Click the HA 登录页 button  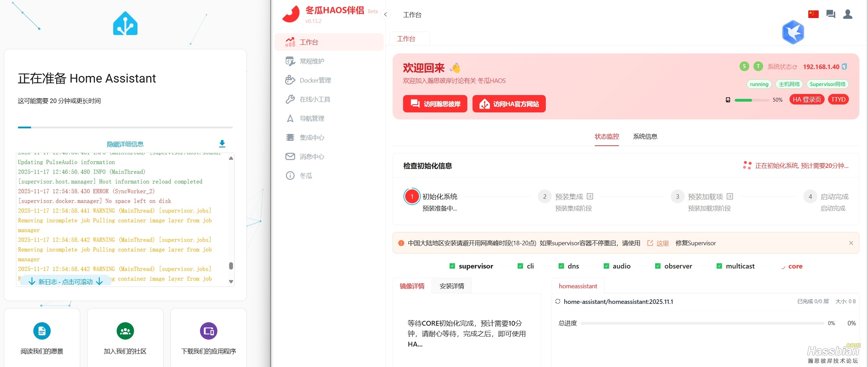[807, 100]
